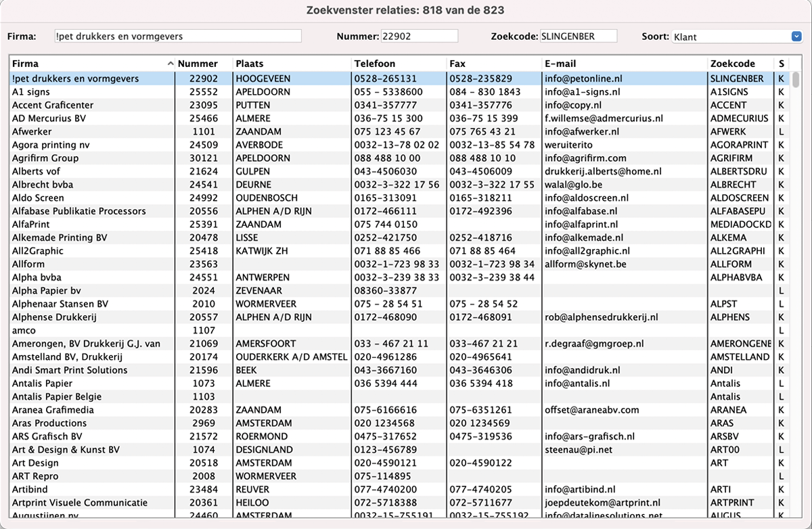Screen dimensions: 812x529
Task: Click email f.willemse@admercurius.nl
Action: click(604, 118)
